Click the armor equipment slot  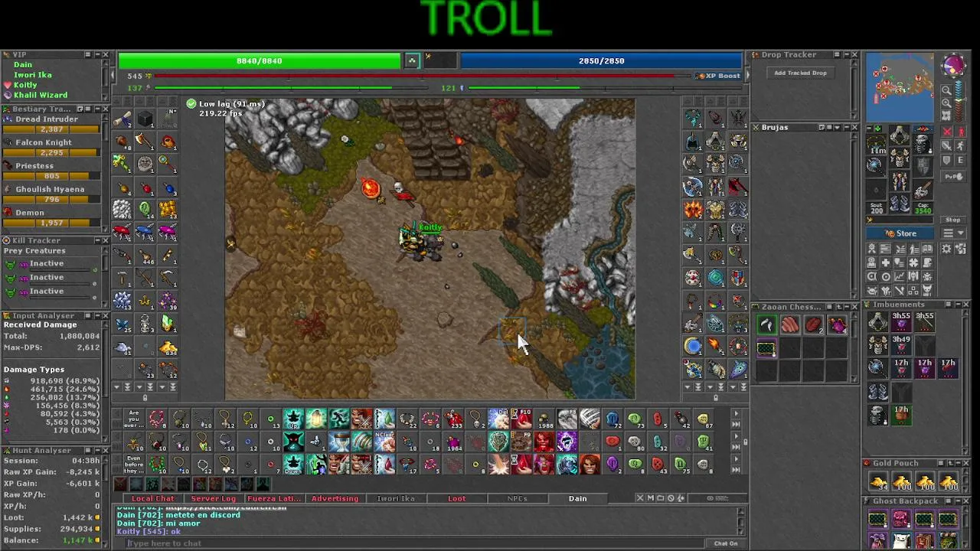pos(900,158)
